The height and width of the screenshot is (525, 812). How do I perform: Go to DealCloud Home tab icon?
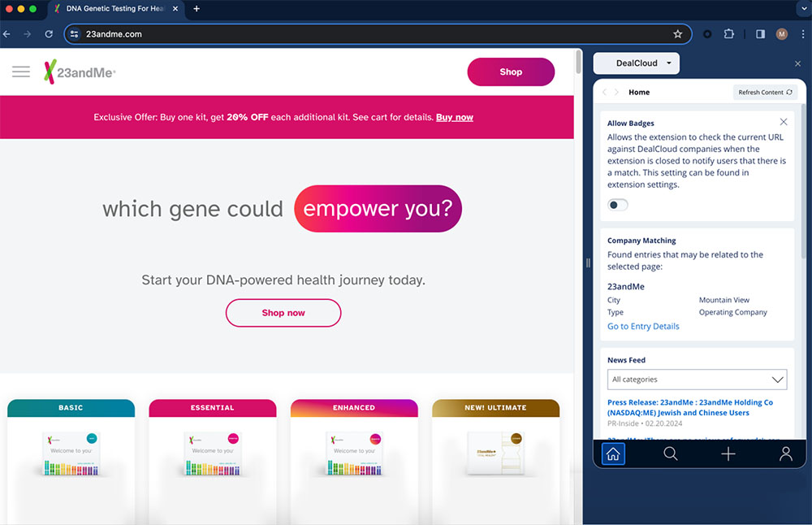(x=613, y=454)
